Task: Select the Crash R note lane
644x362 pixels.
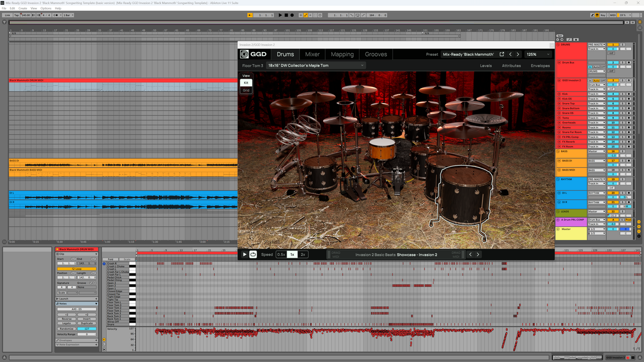Action: [118, 263]
